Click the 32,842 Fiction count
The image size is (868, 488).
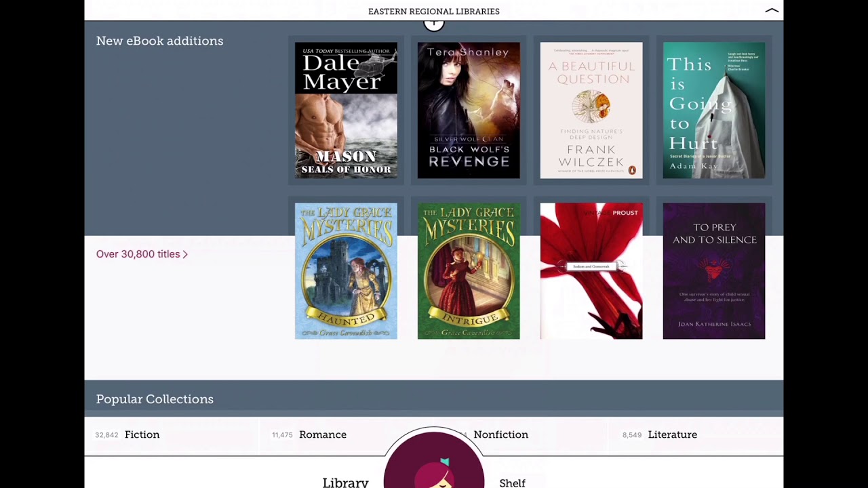106,435
